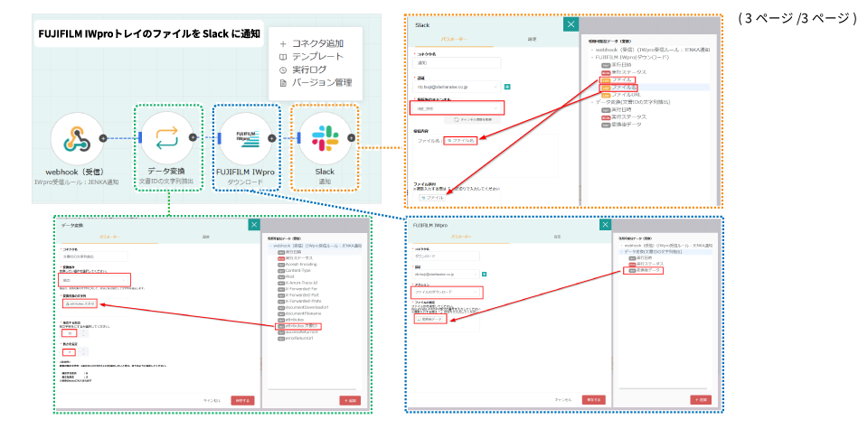This screenshot has width=868, height=429.
Task: Open the データ変換 connector node
Action: coord(166,138)
